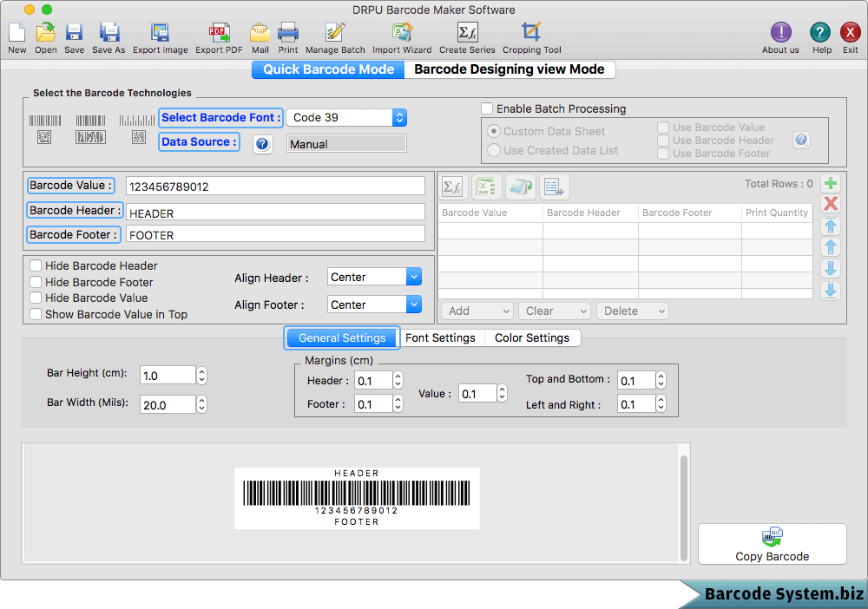The width and height of the screenshot is (868, 609).
Task: Click the Barcode Footer label button
Action: [x=74, y=234]
